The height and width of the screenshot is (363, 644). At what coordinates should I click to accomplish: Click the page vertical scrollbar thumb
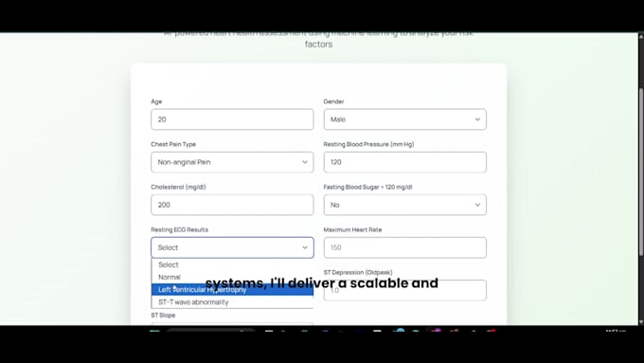(641, 172)
